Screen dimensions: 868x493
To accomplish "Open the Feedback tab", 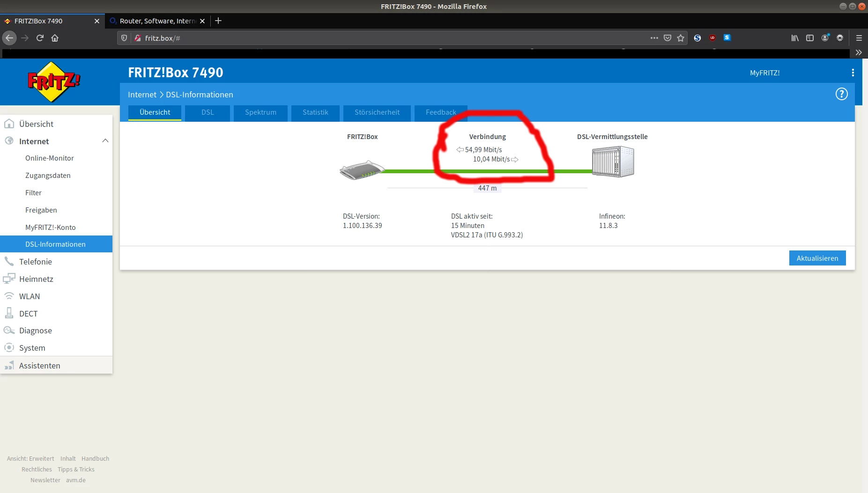I will click(x=441, y=112).
